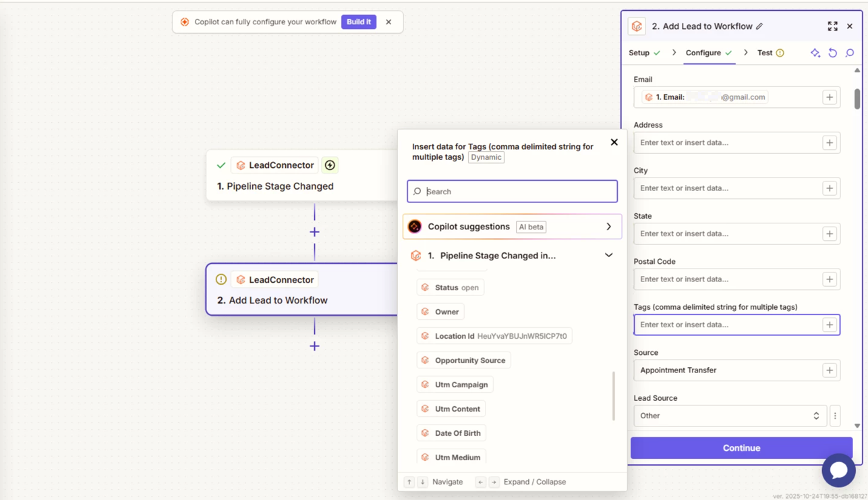Viewport: 868px width, 500px height.
Task: Switch to the Test tab
Action: (x=765, y=53)
